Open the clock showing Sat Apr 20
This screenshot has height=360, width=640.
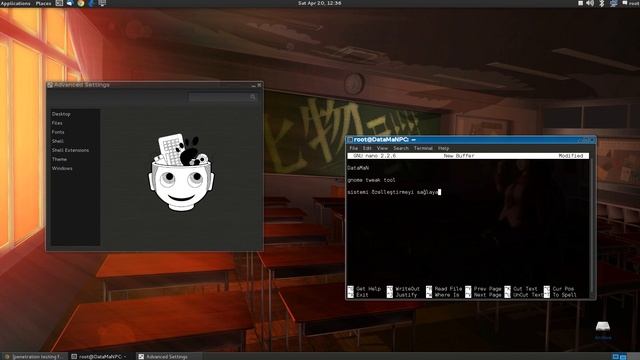pos(320,3)
